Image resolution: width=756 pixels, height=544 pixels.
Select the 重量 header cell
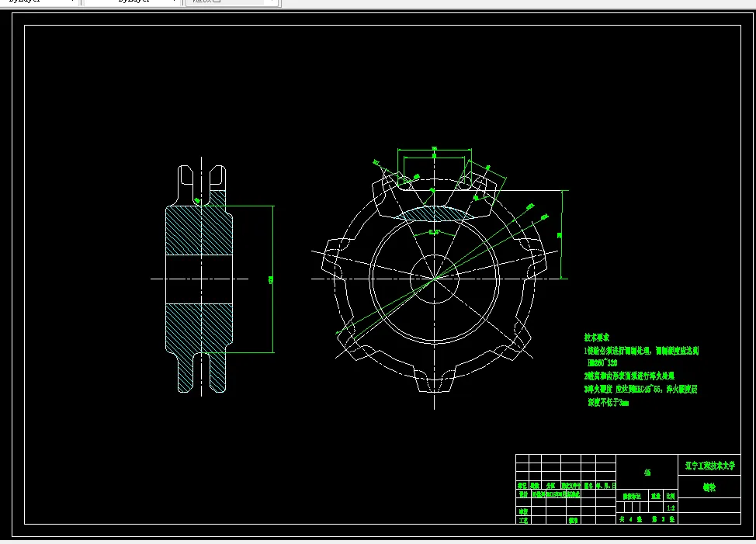[656, 496]
